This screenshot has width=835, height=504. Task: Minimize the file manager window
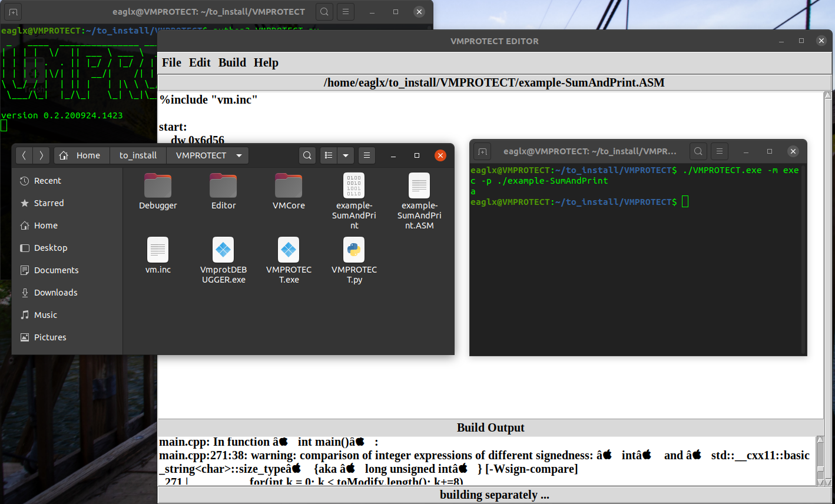(x=393, y=155)
